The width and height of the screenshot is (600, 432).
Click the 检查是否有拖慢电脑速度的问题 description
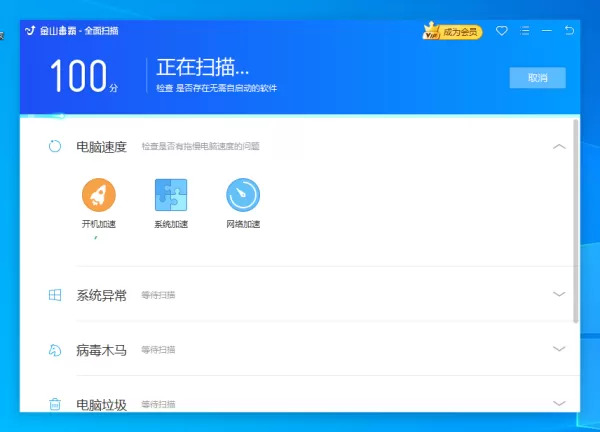[x=201, y=146]
